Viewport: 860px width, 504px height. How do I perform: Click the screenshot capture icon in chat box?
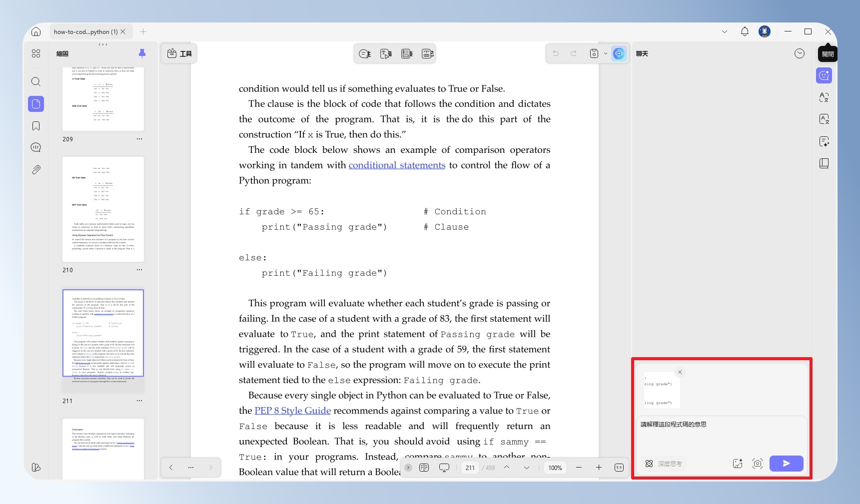point(758,464)
